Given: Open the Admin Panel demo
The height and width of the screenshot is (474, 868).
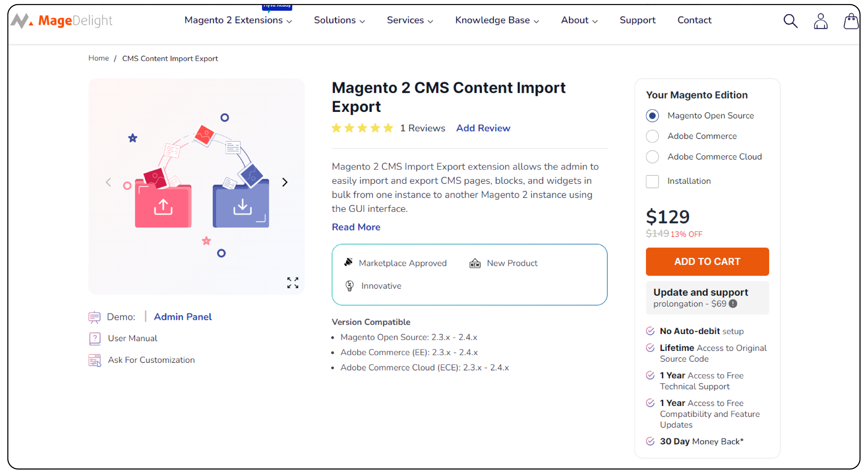Looking at the screenshot, I should coord(183,317).
